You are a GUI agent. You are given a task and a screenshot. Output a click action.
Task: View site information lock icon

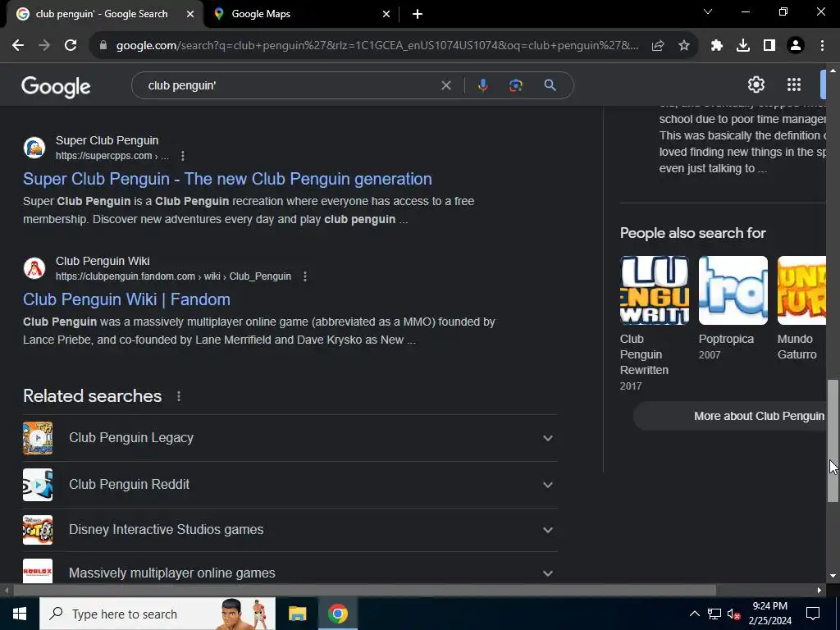click(x=103, y=46)
